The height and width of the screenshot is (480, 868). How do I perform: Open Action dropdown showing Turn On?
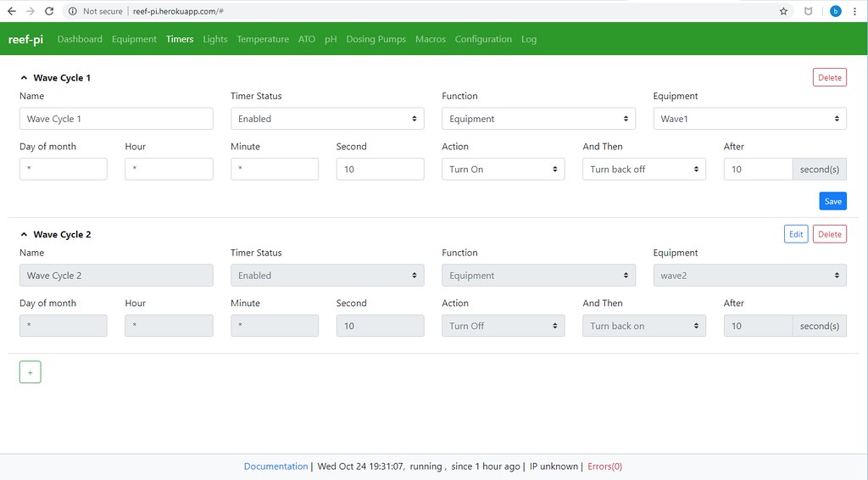[x=504, y=169]
